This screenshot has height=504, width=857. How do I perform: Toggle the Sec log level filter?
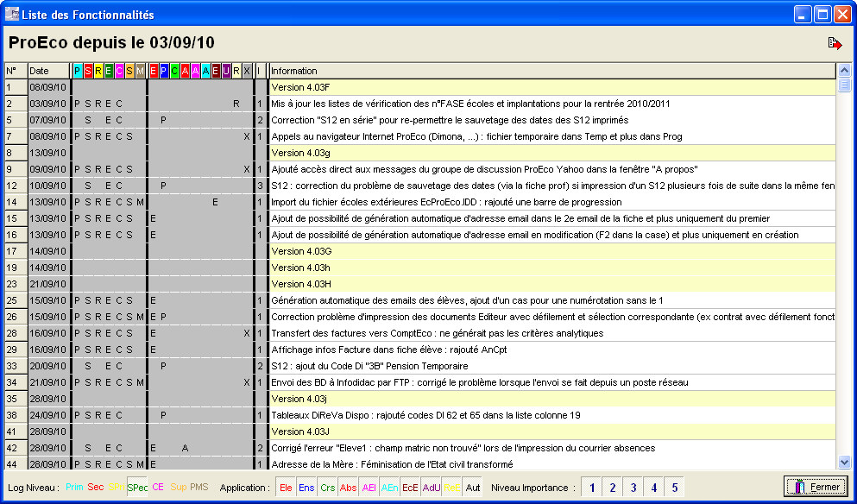[95, 487]
